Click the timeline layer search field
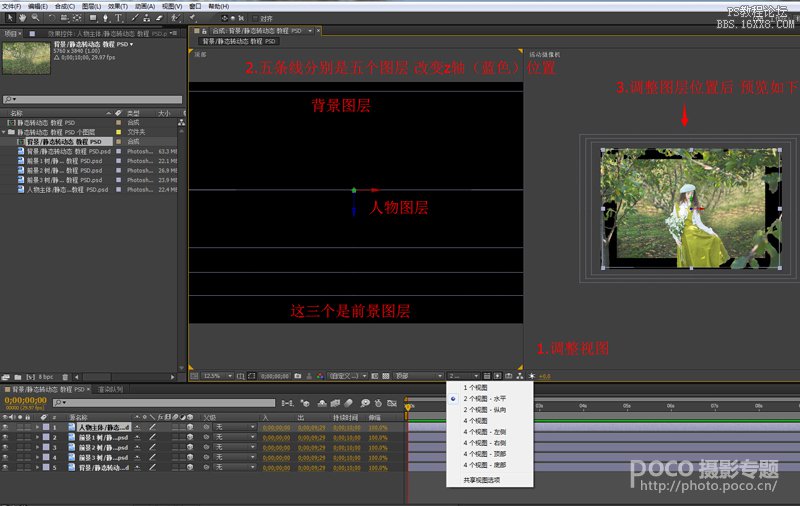Screen dimensions: 800x506 coord(164,403)
